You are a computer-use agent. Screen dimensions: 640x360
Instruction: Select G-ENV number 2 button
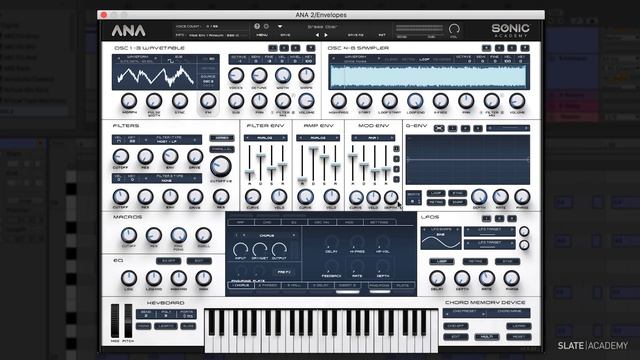pos(465,128)
